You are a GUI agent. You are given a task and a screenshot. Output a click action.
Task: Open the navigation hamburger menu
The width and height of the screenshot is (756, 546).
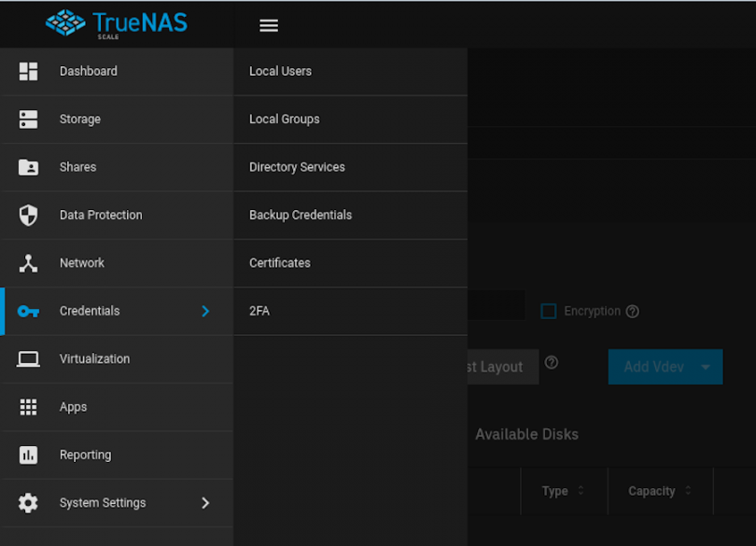[269, 25]
